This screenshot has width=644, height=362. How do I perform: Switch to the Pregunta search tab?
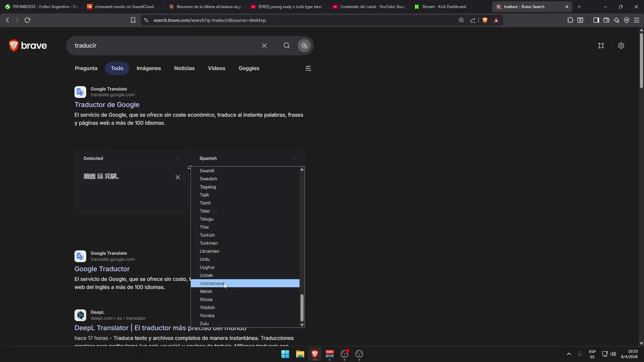click(86, 68)
